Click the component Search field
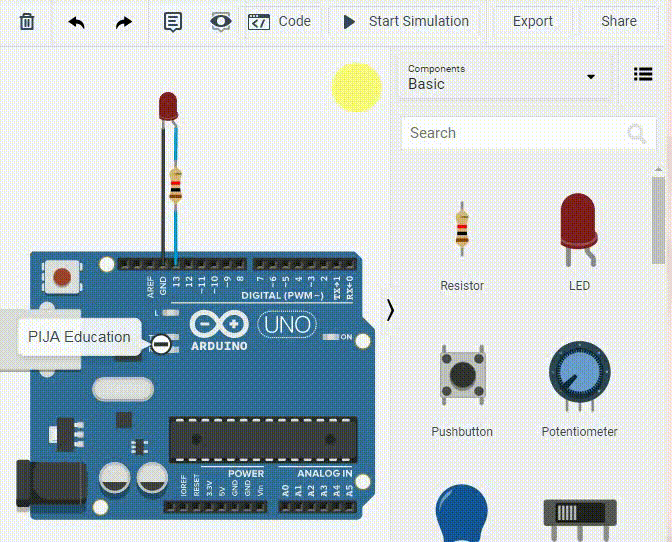 click(510, 133)
